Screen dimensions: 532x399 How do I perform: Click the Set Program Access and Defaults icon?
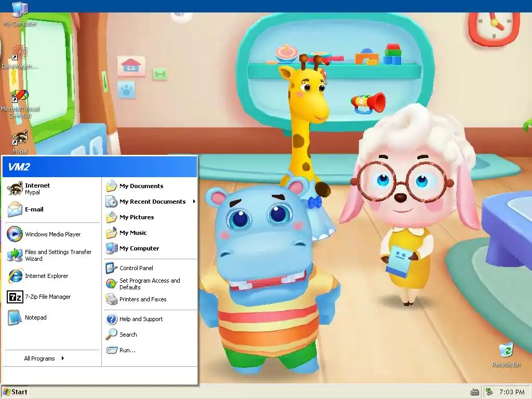tap(111, 284)
